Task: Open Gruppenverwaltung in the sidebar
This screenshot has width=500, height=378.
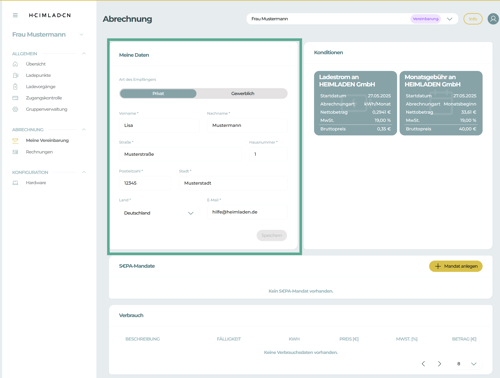Action: pos(46,109)
